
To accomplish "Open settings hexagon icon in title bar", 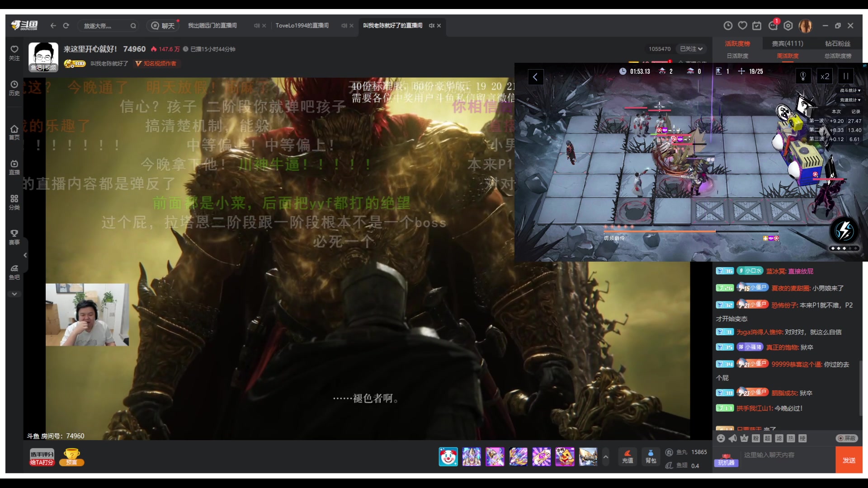I will 788,26.
